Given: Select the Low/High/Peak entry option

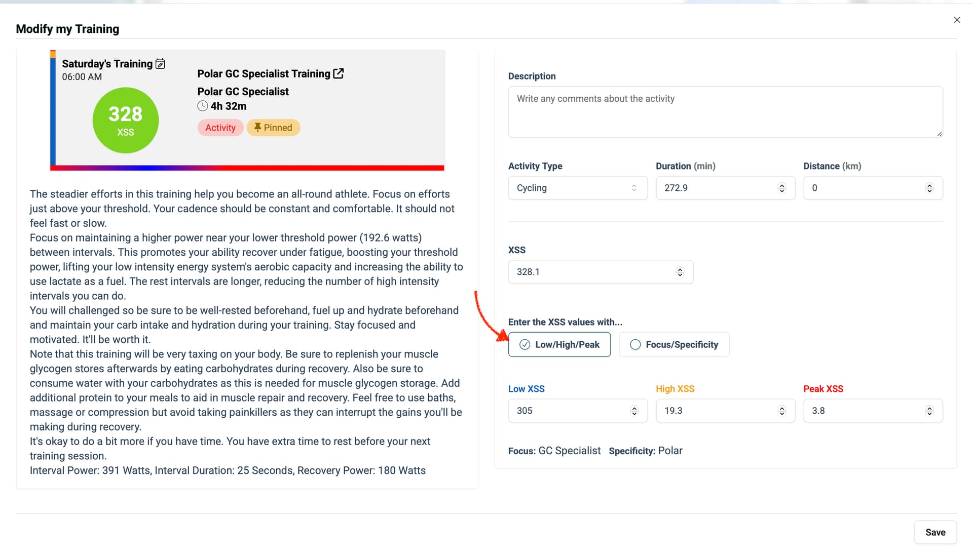Looking at the screenshot, I should coord(559,344).
